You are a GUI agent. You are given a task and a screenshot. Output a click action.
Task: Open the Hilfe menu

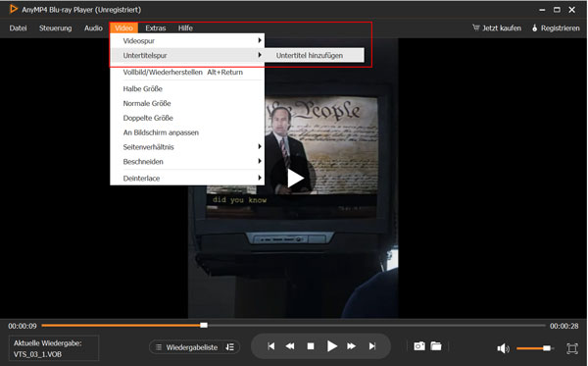pos(185,28)
